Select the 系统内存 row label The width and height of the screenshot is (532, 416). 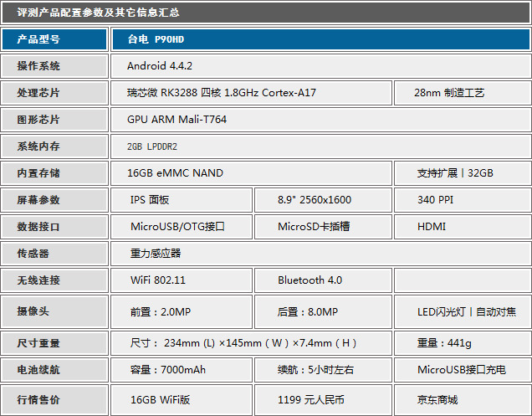coord(54,146)
